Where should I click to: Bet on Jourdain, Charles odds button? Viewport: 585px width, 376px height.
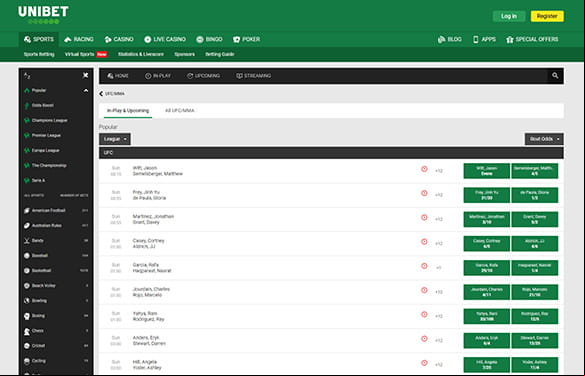pos(487,292)
